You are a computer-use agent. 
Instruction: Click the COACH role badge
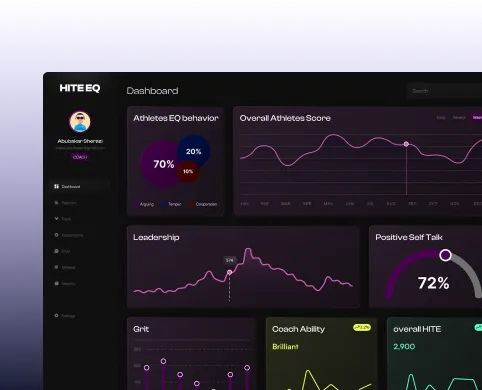tap(80, 157)
